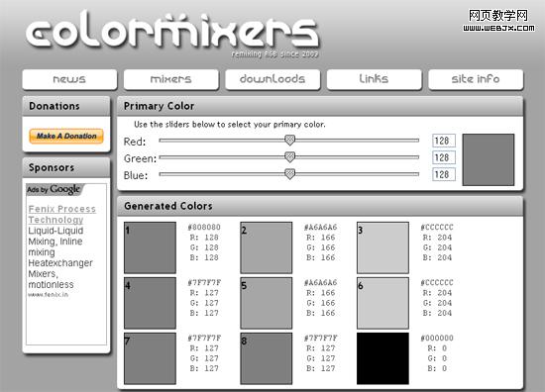Viewport: 545px width, 392px height.
Task: Click the #A6A6A6 hex of swatch 5
Action: (x=320, y=283)
